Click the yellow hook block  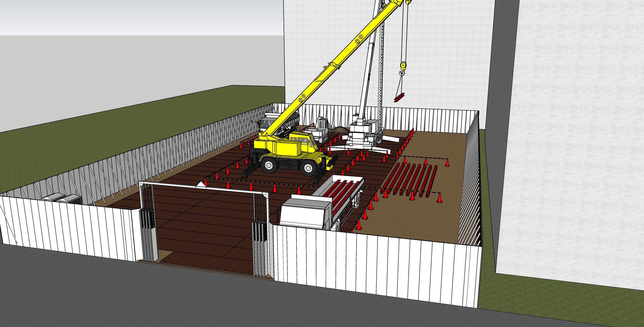click(403, 66)
